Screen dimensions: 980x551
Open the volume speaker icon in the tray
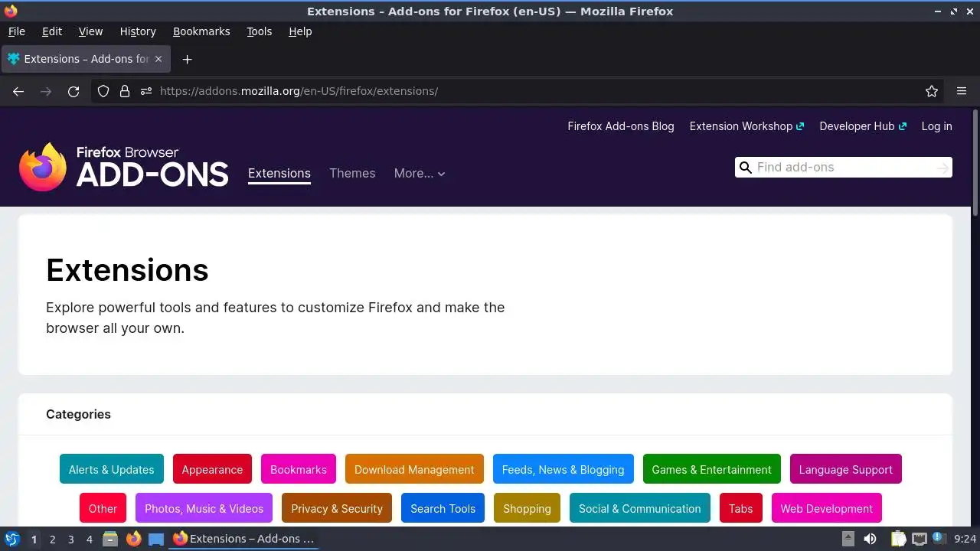tap(871, 539)
